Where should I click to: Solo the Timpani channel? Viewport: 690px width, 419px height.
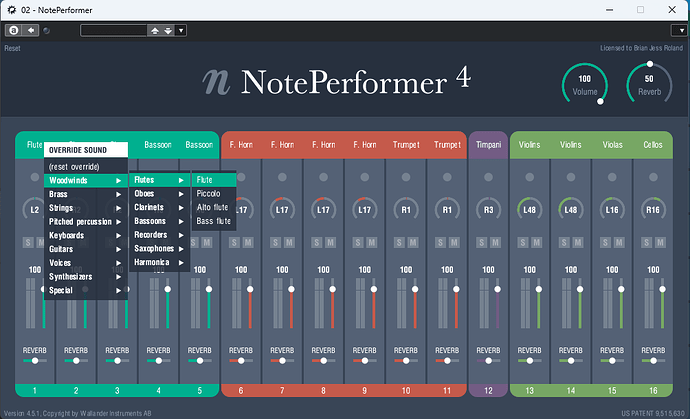(481, 243)
